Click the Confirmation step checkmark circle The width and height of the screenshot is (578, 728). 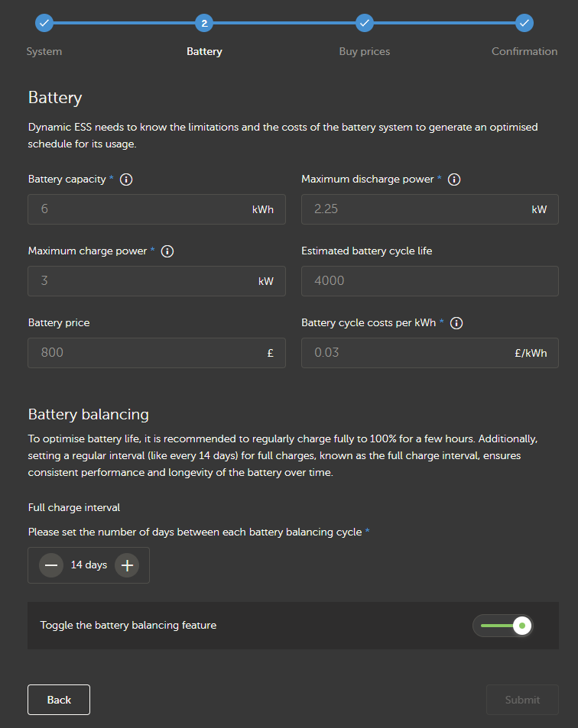524,23
